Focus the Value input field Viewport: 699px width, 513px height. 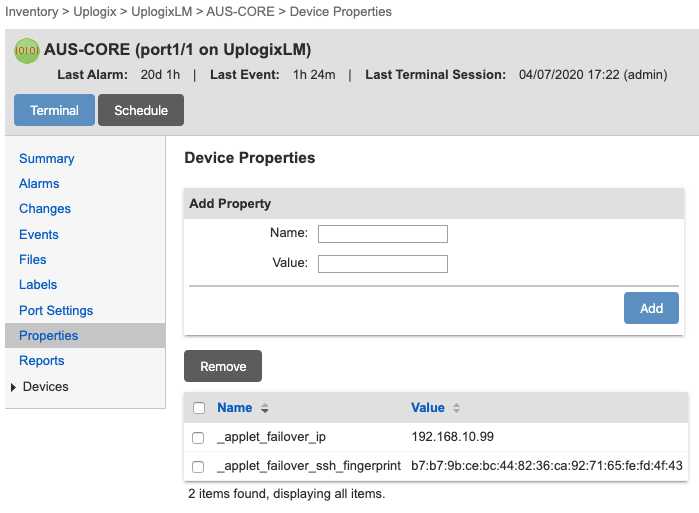coord(382,264)
